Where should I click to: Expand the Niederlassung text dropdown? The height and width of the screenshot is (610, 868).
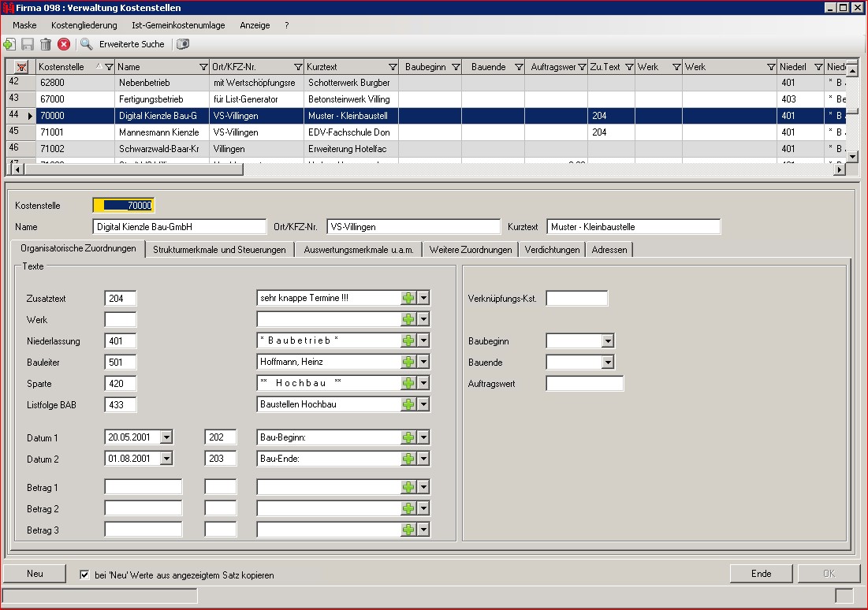(423, 340)
